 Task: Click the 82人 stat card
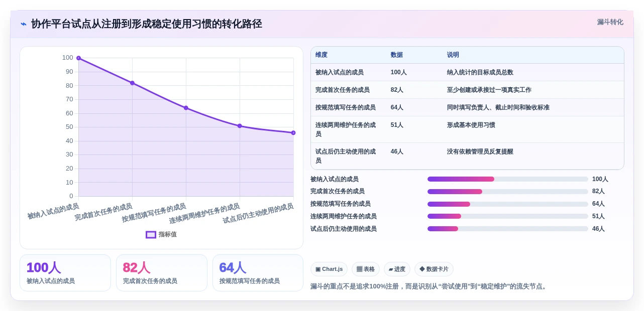(x=162, y=273)
